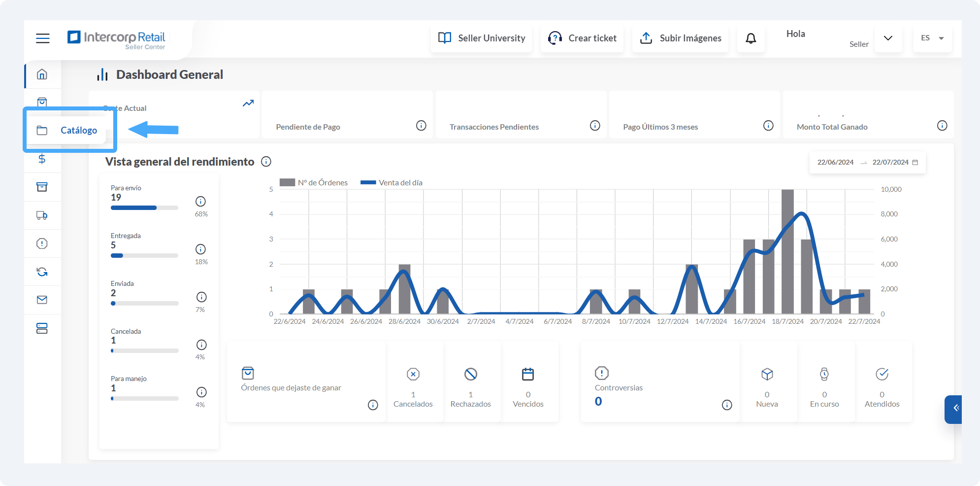Show info for Controversias

727,405
